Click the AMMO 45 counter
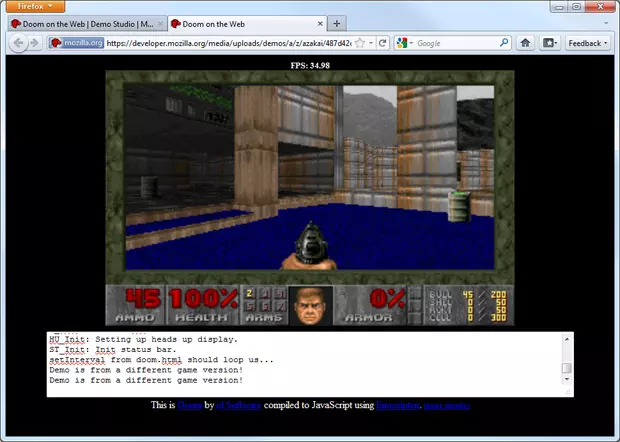 click(135, 305)
